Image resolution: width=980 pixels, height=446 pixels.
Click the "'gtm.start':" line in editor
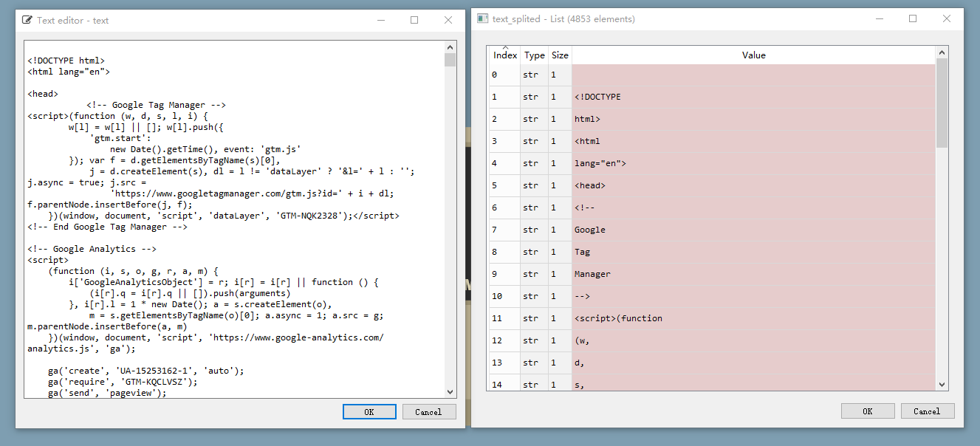pos(120,138)
